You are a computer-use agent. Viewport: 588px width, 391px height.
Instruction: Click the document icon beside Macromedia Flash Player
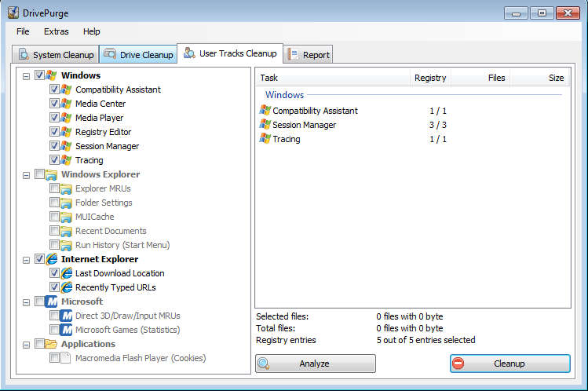pos(66,358)
